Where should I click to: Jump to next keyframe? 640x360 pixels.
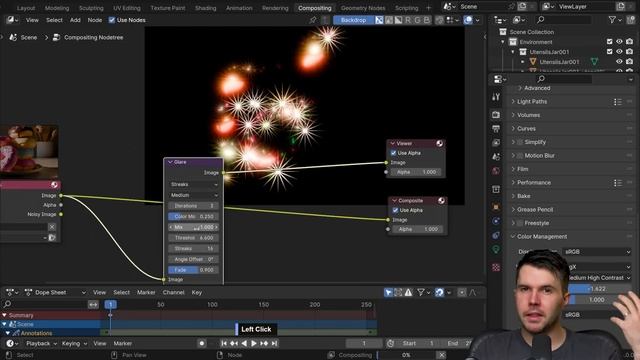[x=264, y=344]
